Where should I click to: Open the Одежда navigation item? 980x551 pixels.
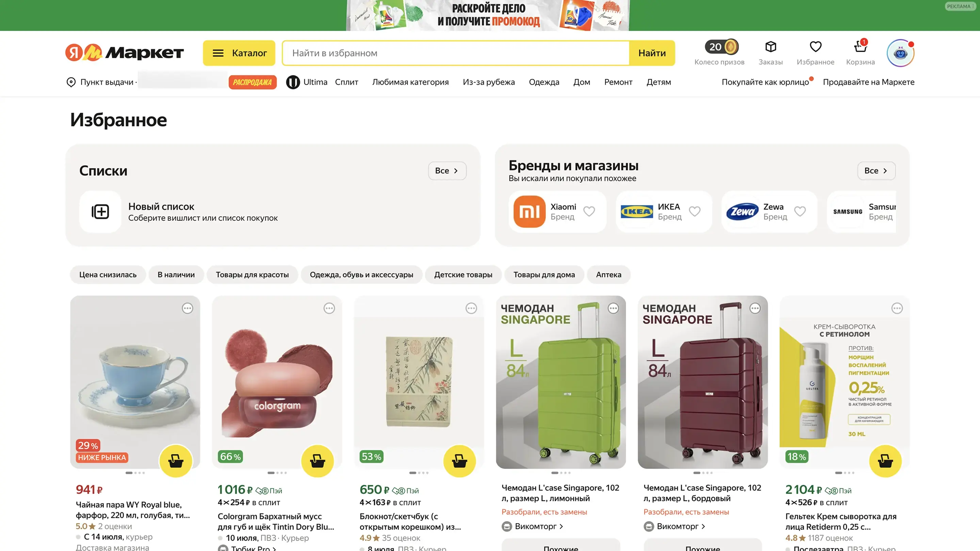click(x=544, y=82)
